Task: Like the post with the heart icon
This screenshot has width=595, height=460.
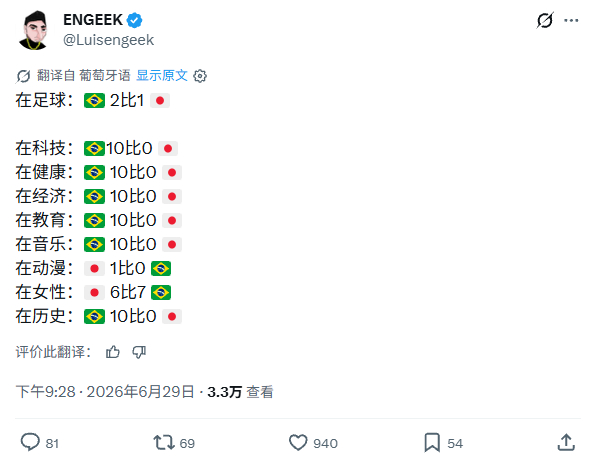Action: [298, 443]
